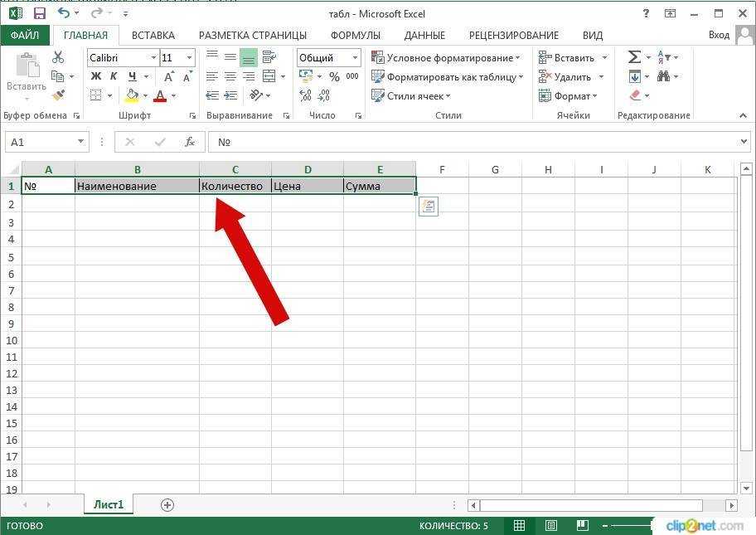Expand the formula bar chevron
756x535 pixels.
tap(744, 142)
